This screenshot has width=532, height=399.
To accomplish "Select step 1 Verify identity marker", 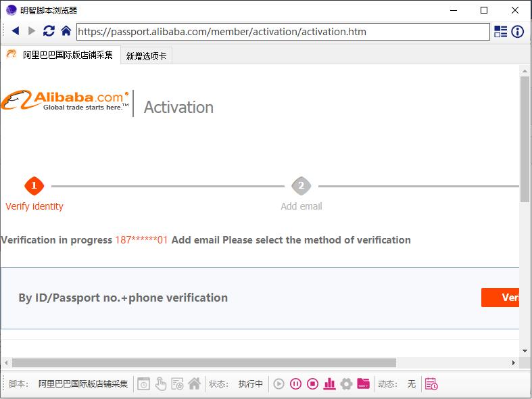I will (34, 185).
